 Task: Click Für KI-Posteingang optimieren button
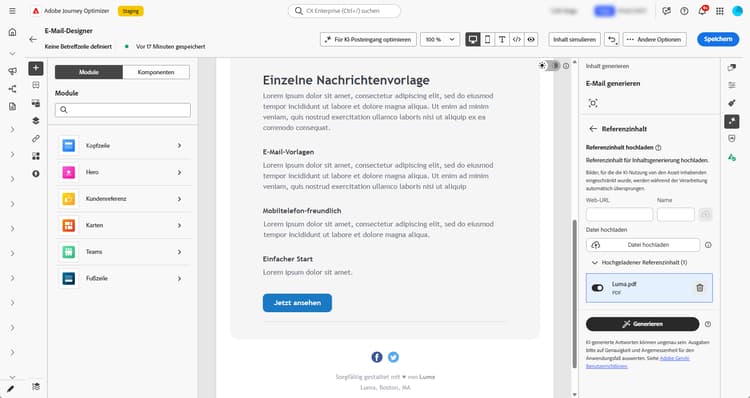click(368, 39)
